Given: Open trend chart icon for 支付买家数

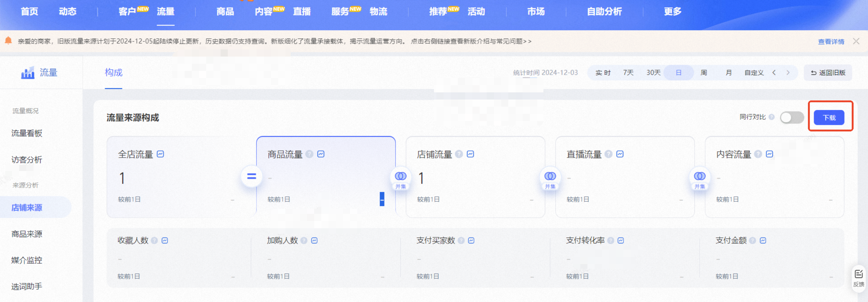Looking at the screenshot, I should pyautogui.click(x=471, y=240).
